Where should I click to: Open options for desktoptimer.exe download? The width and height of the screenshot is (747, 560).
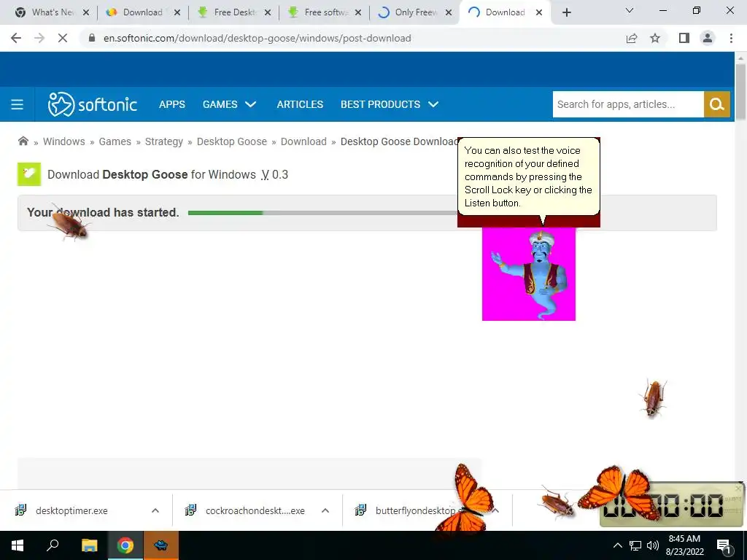coord(155,510)
